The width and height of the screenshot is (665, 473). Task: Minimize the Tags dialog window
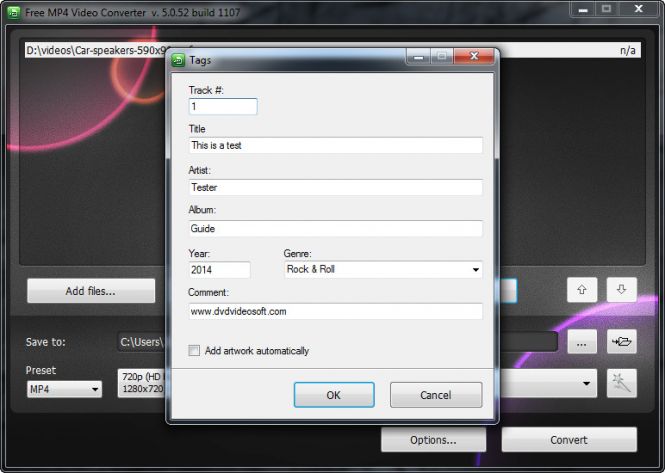418,56
